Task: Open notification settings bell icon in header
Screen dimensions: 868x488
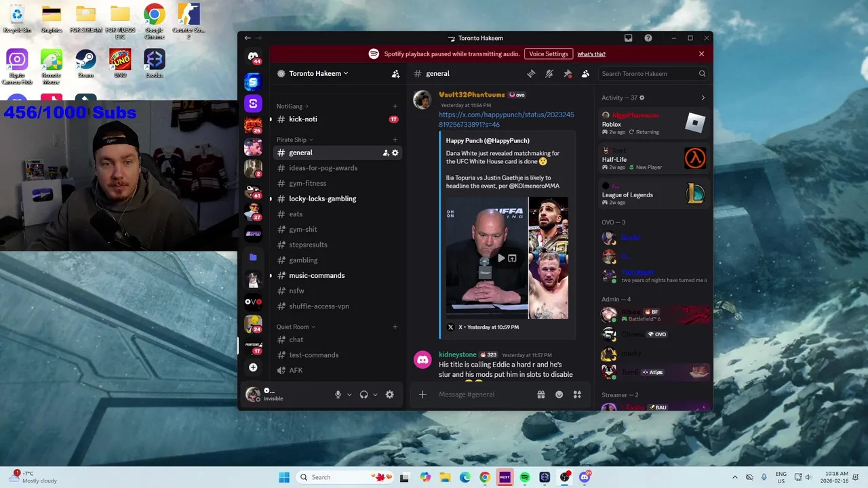Action: tap(549, 73)
